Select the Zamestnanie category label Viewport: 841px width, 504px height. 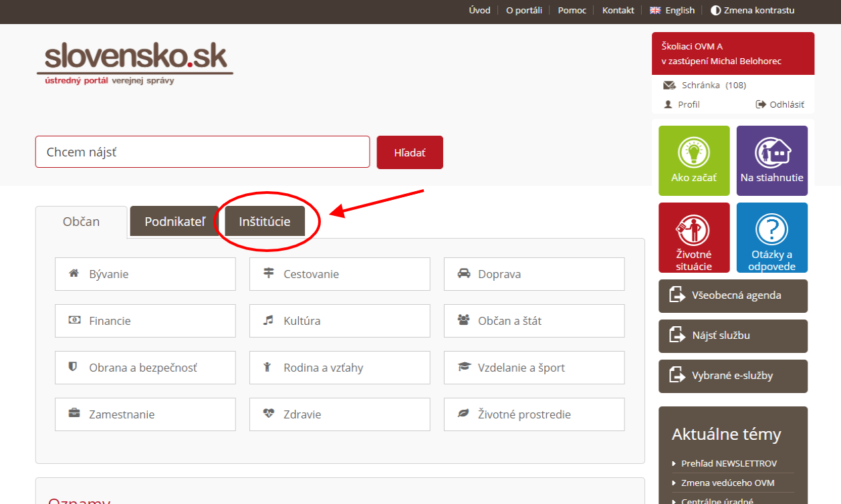(x=122, y=414)
